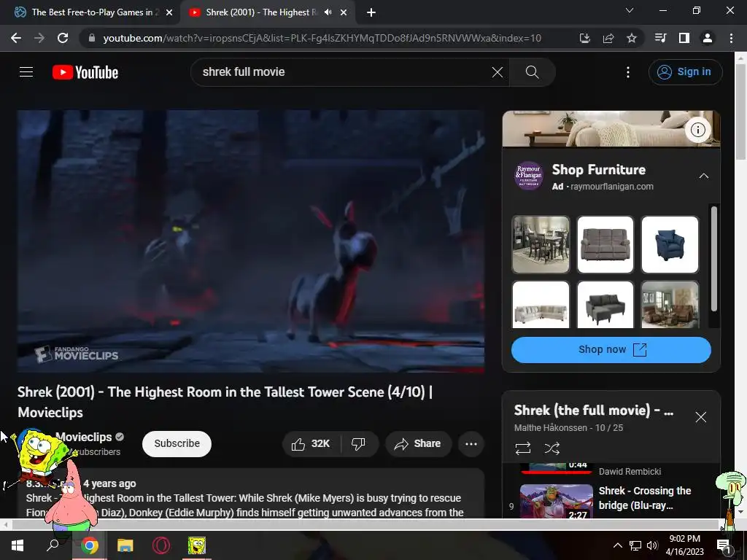This screenshot has height=560, width=747.
Task: Clear the search box with X
Action: pyautogui.click(x=498, y=72)
